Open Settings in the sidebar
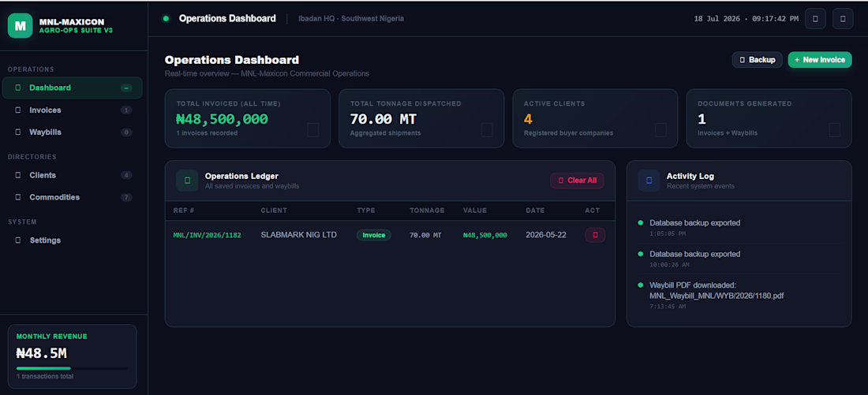The image size is (868, 395). click(x=72, y=240)
